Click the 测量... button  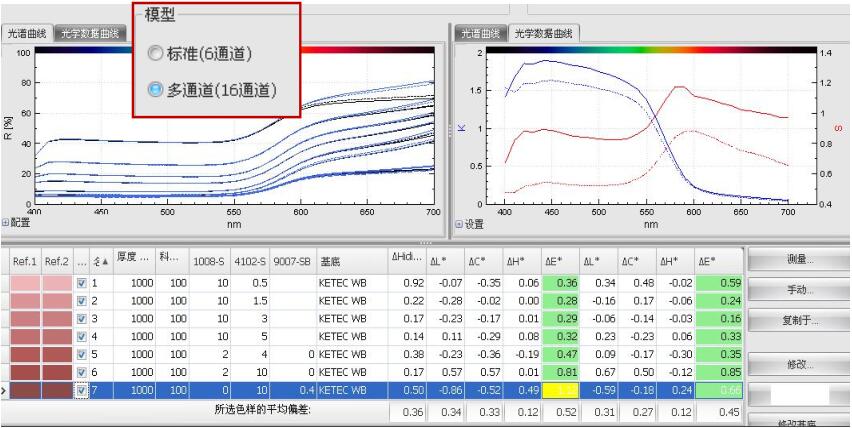(796, 260)
